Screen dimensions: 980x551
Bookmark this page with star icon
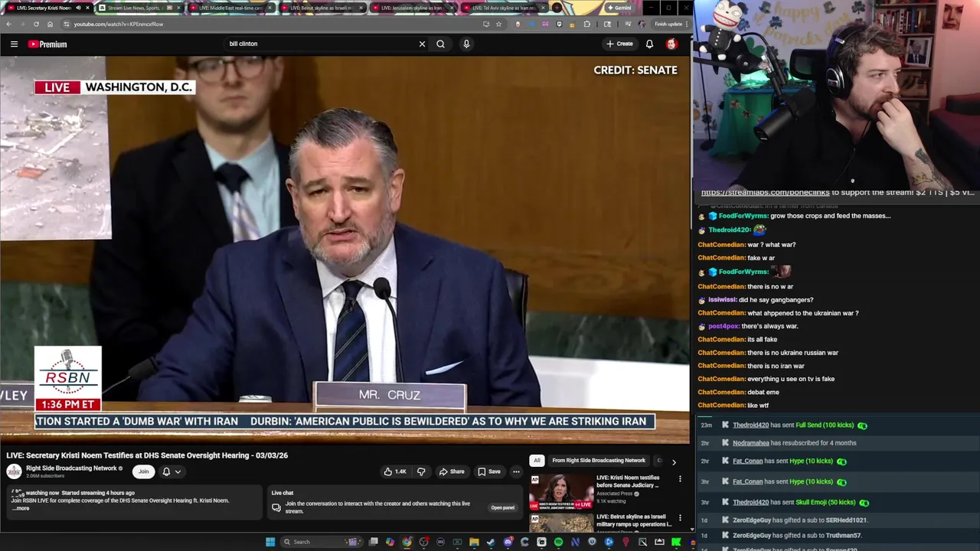pyautogui.click(x=498, y=24)
